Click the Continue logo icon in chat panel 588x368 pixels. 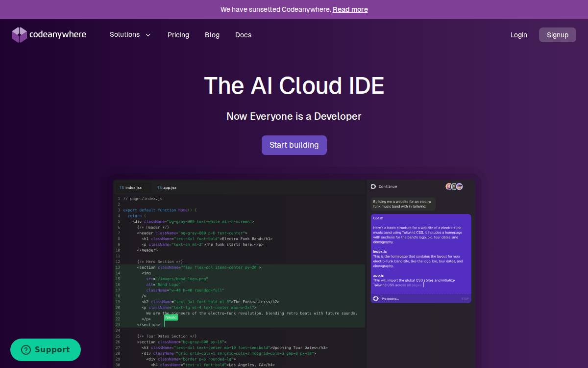point(373,186)
